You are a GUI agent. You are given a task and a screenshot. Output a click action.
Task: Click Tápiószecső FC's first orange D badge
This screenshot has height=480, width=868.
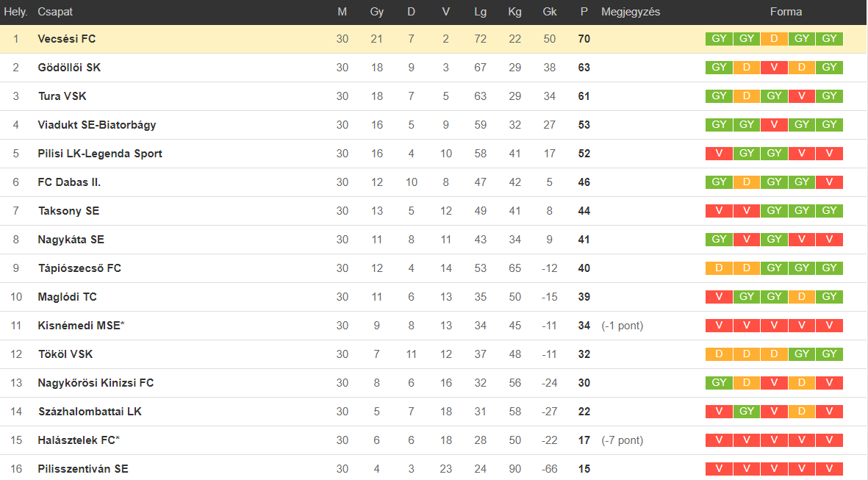(x=719, y=268)
